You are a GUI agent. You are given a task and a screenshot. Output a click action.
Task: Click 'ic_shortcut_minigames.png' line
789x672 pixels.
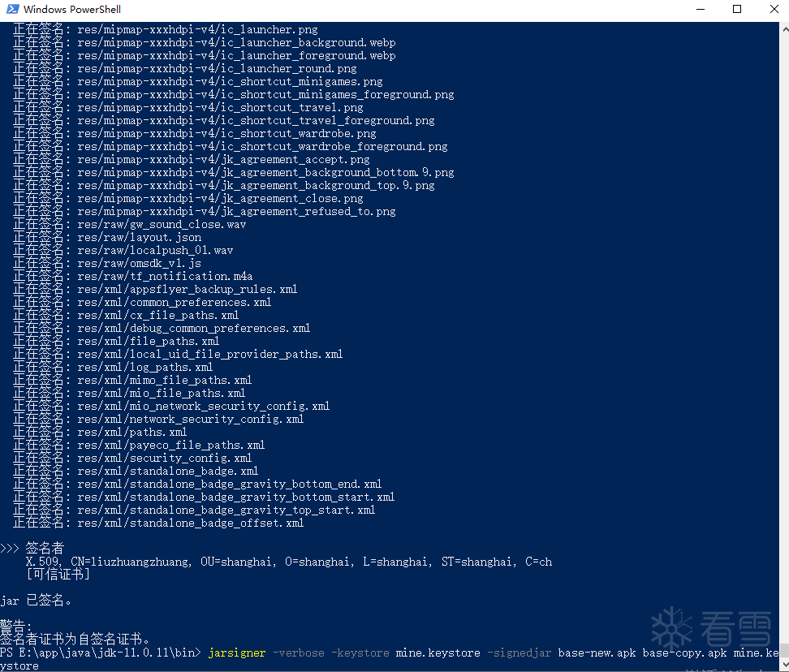pyautogui.click(x=198, y=81)
